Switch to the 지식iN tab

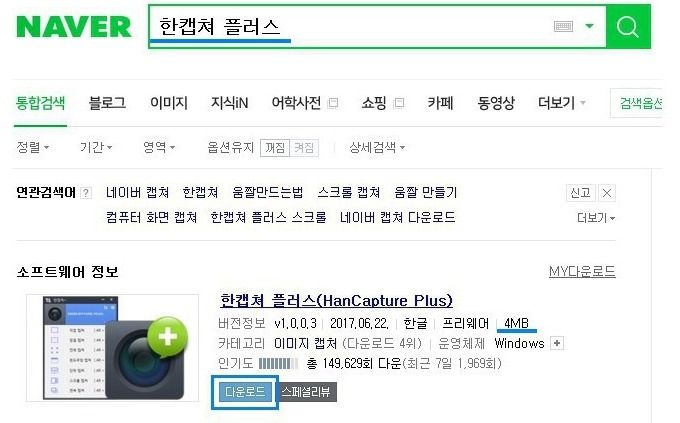coord(229,103)
